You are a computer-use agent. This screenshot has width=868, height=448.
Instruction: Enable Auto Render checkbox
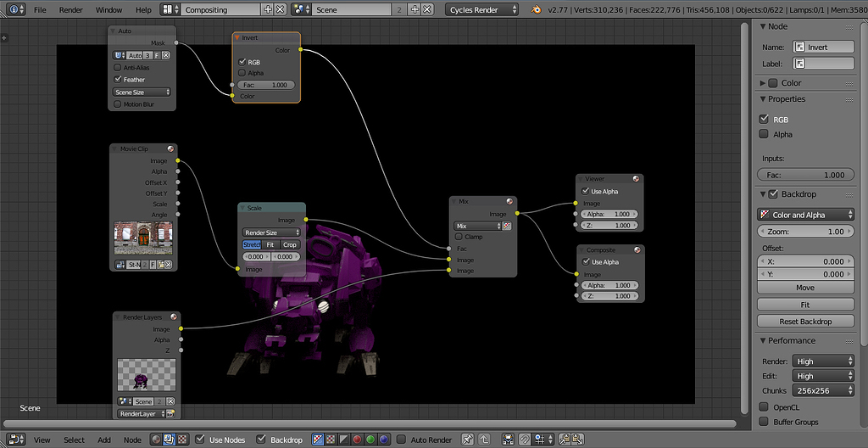(x=402, y=440)
